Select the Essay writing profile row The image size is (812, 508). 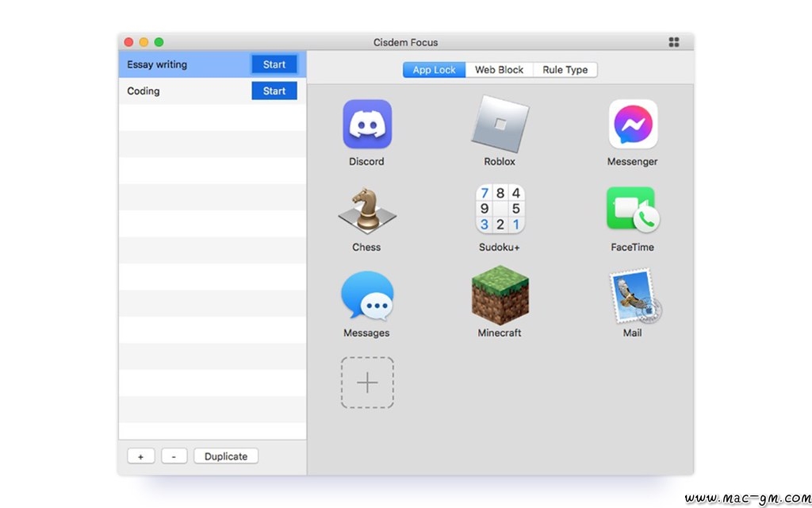pyautogui.click(x=213, y=64)
